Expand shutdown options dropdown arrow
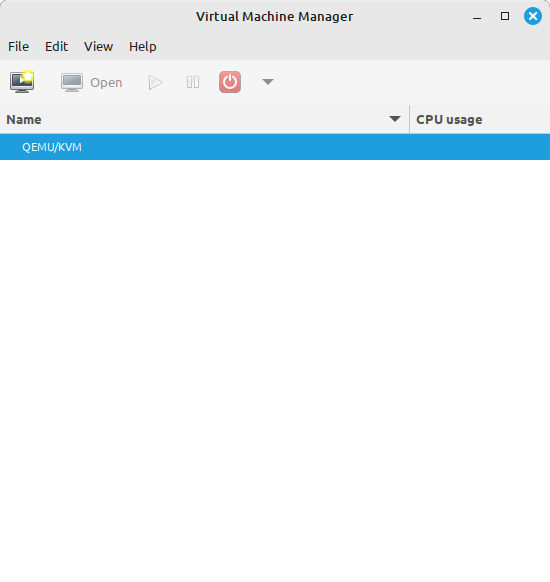 tap(268, 82)
